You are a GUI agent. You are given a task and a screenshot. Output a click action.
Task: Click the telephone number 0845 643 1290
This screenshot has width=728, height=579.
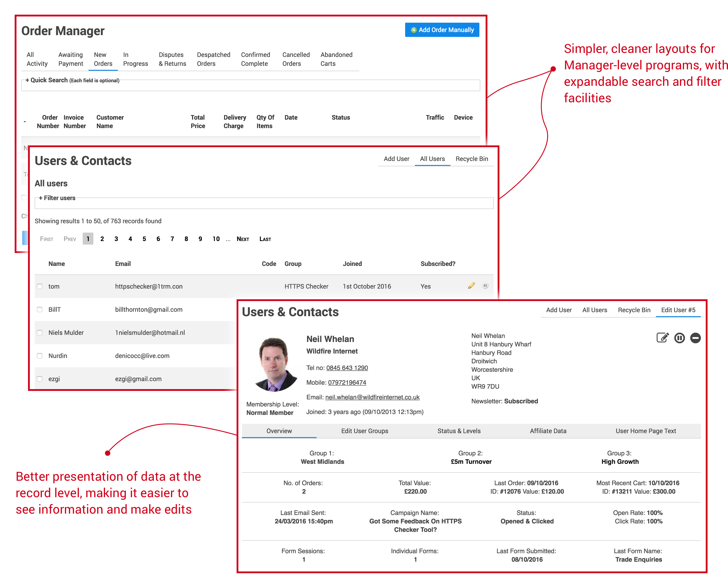point(347,368)
